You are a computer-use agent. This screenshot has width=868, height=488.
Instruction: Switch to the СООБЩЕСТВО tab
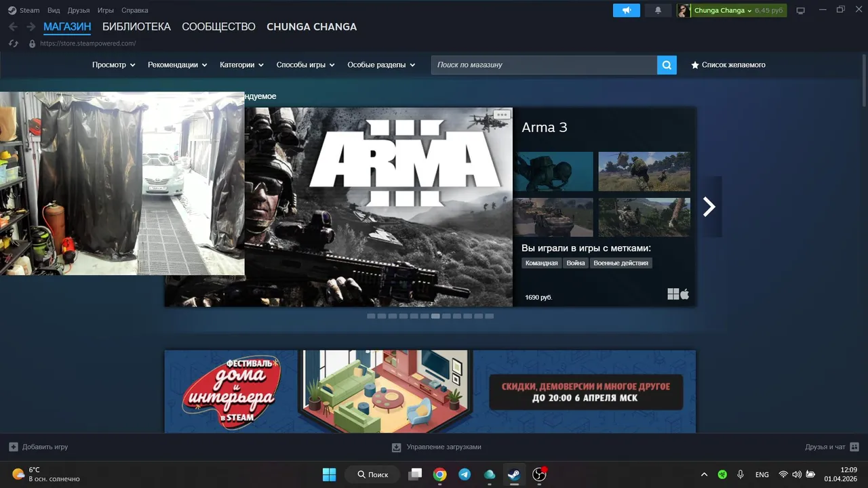point(218,26)
